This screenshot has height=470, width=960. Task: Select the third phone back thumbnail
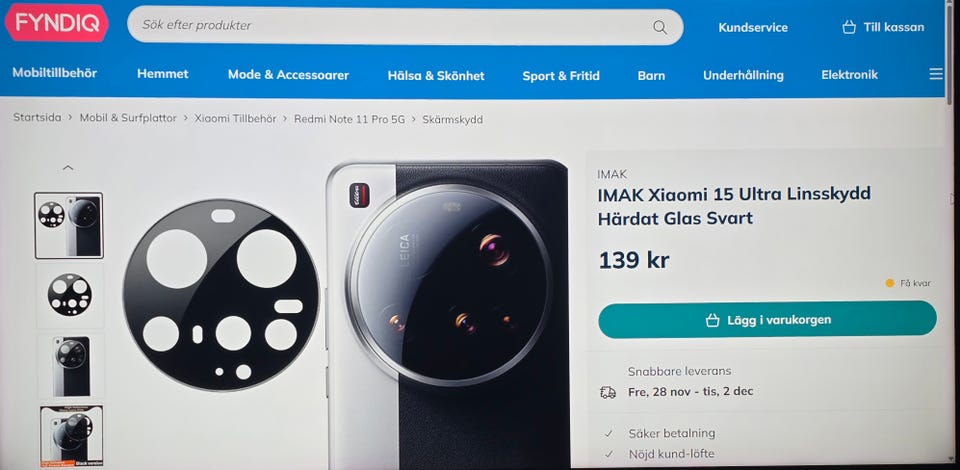70,366
